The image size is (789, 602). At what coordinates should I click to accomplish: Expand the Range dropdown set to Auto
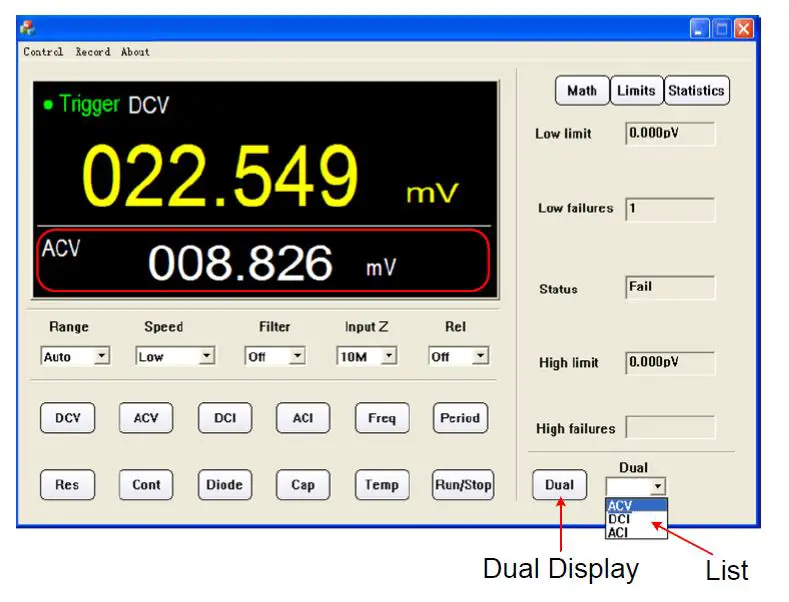point(102,356)
